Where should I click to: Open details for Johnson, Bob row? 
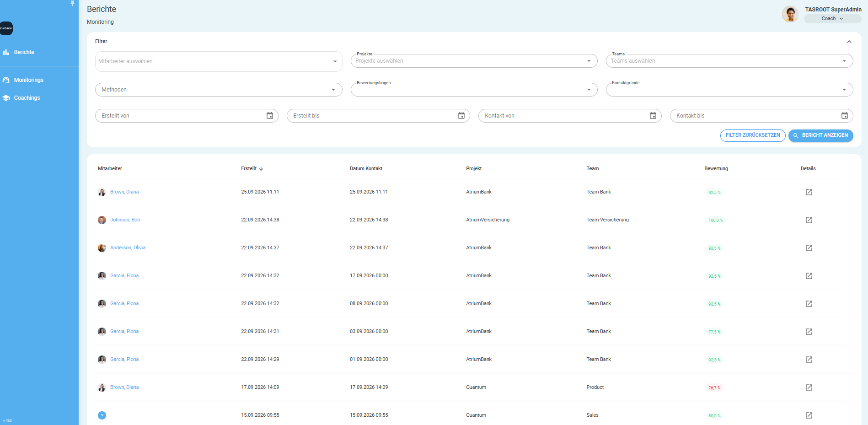(x=809, y=220)
